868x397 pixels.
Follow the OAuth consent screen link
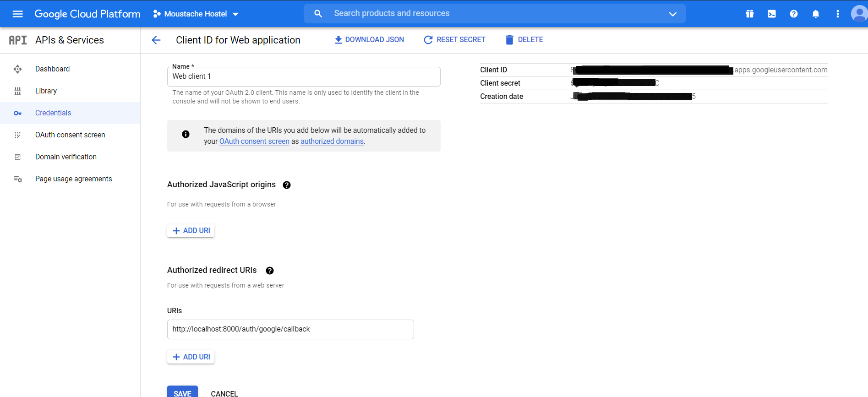[x=254, y=141]
